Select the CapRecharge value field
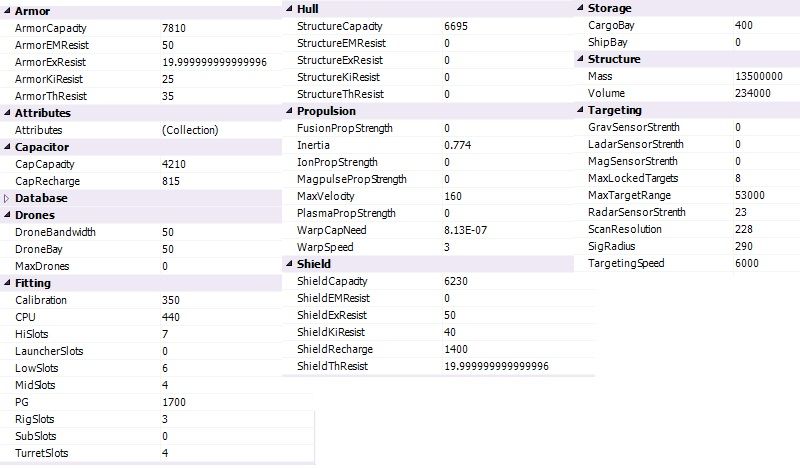Image resolution: width=800 pixels, height=468 pixels. [x=172, y=181]
